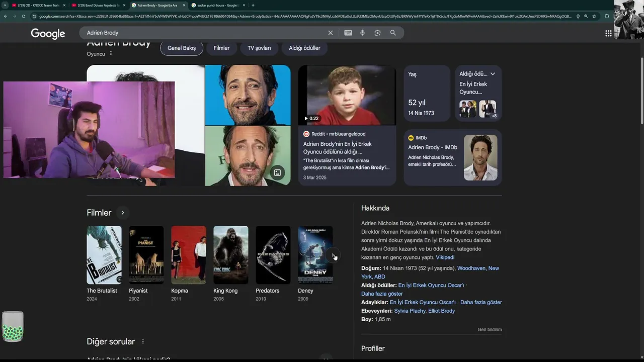Clear the search box with the X icon
Image resolution: width=644 pixels, height=362 pixels.
(331, 33)
